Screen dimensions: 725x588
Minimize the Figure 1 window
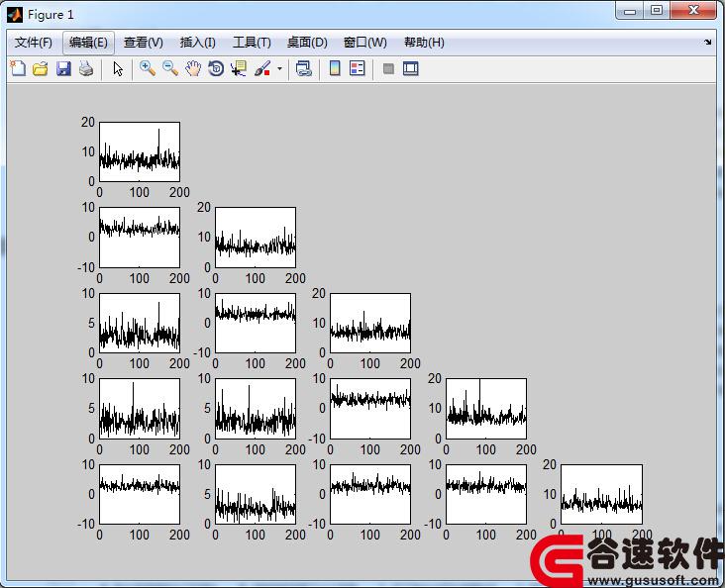pos(629,10)
